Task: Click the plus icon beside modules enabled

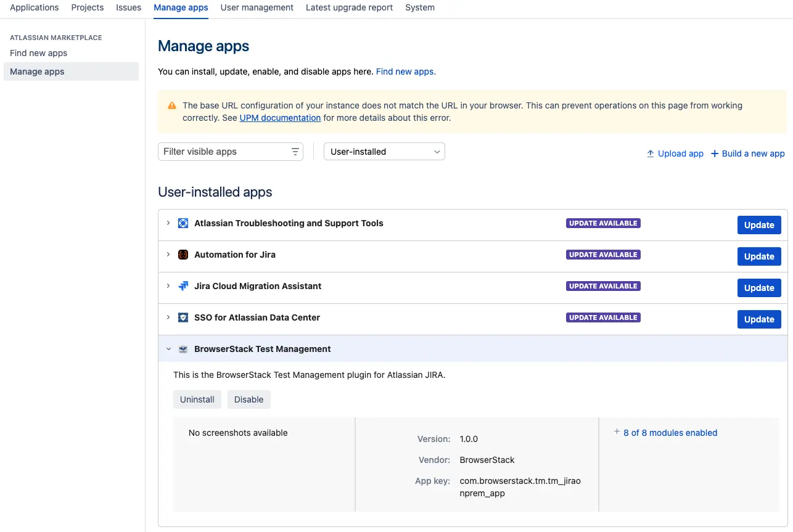Action: 617,432
